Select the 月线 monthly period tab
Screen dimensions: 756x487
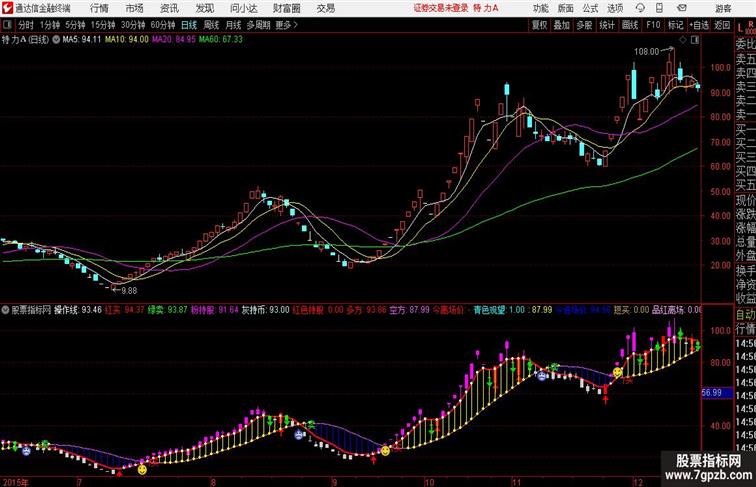(233, 25)
